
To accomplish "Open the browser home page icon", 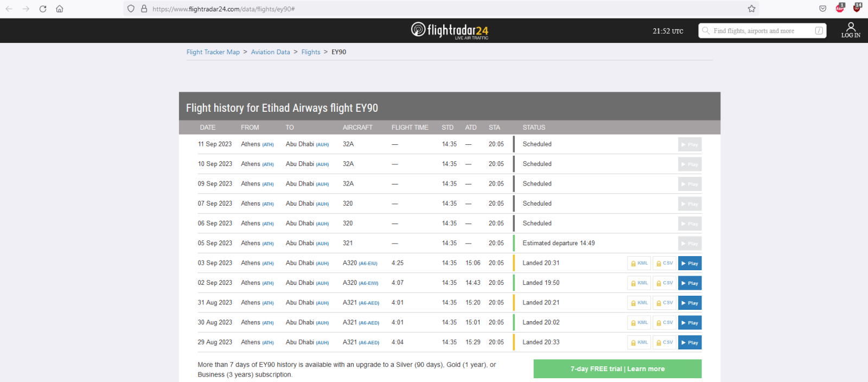I will (60, 9).
